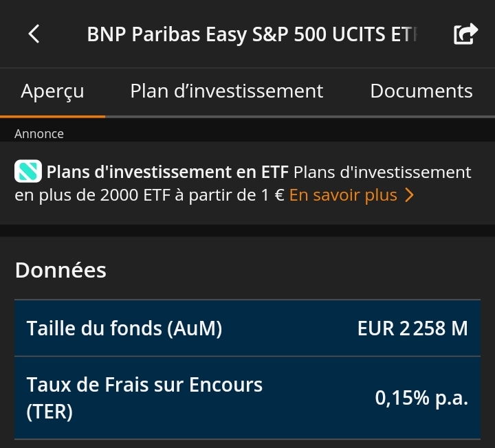Tap the Taille du fonds label text
Viewport: 495px width, 448px height.
pos(124,328)
